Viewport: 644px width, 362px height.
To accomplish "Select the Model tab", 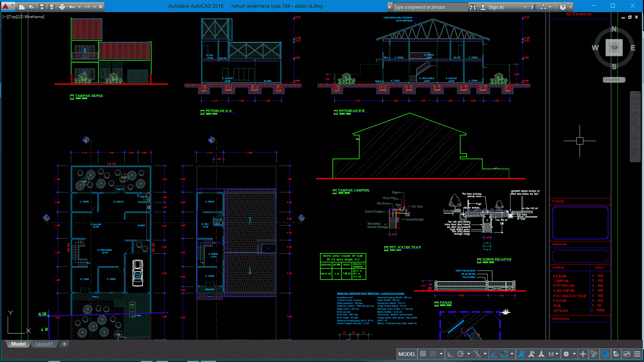I will click(18, 344).
